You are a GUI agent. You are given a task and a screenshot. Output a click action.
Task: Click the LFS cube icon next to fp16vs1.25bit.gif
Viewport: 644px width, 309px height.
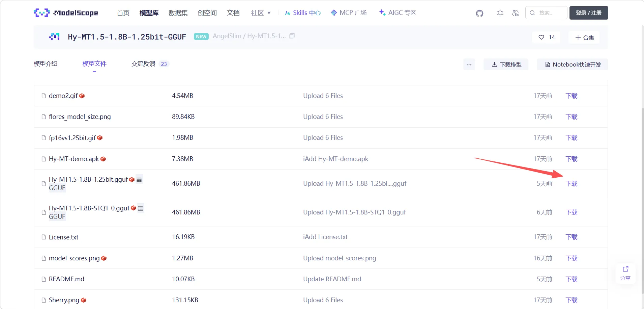tap(100, 138)
